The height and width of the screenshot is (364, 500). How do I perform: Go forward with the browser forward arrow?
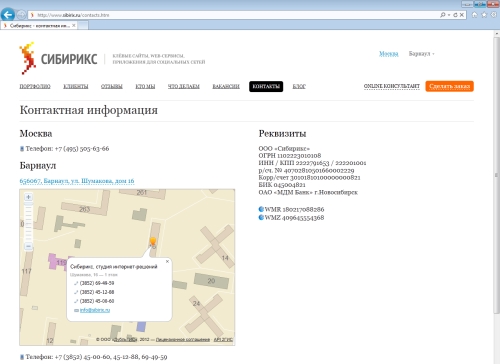tap(21, 15)
